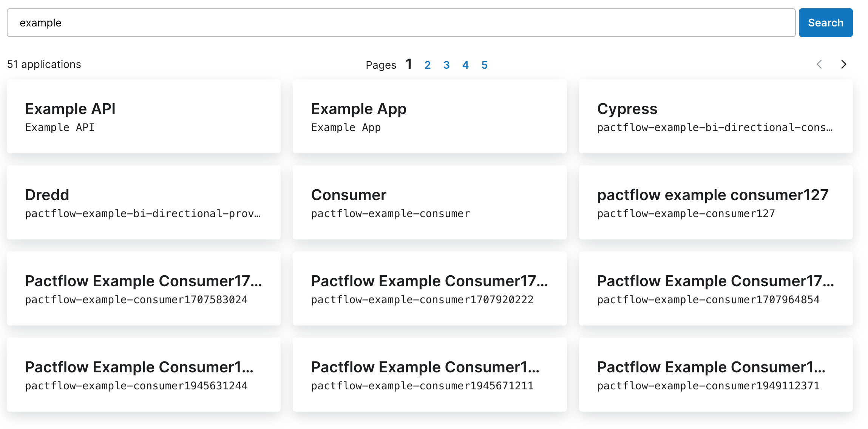Focus the search field containing 'example'
868x429 pixels.
[401, 23]
